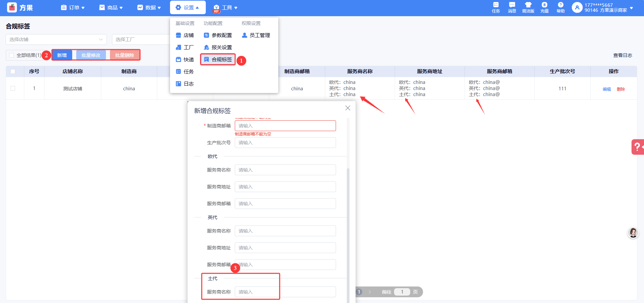Open the 充值 recharge icon
Screen dimensions: 644x303
(544, 7)
